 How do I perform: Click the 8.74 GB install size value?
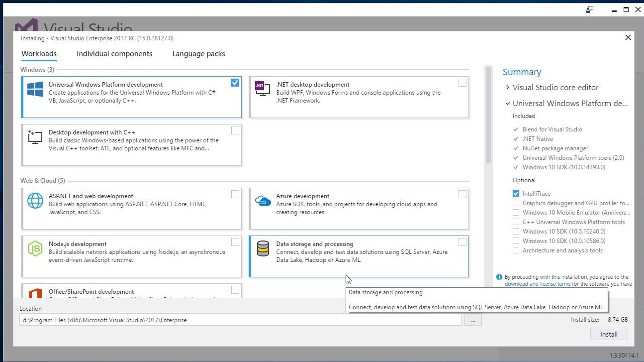[x=618, y=320]
